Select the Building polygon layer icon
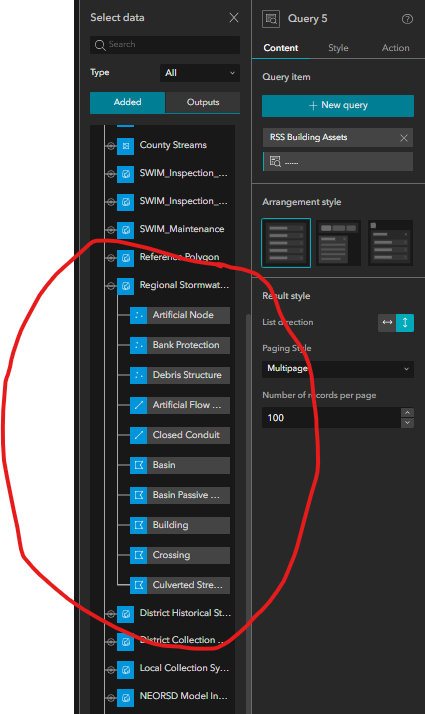 coord(138,525)
